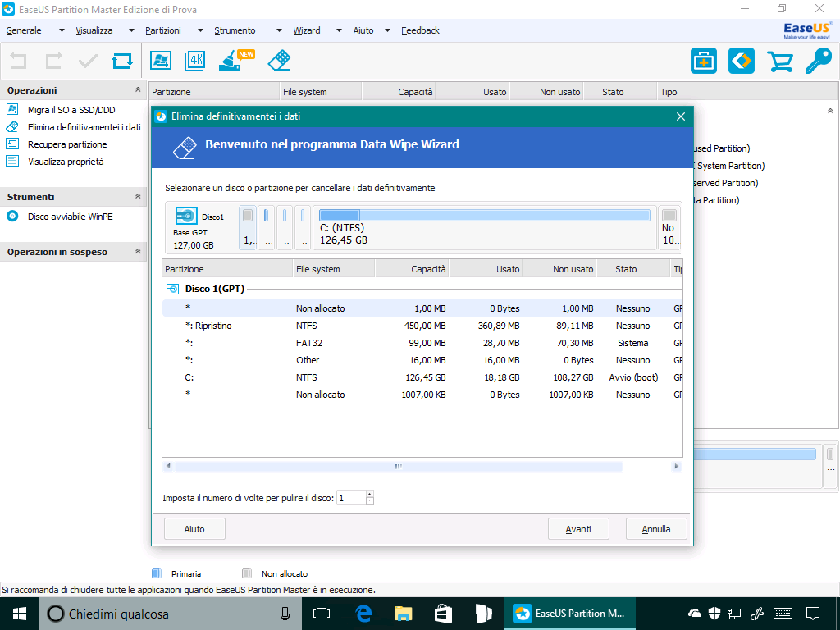This screenshot has width=840, height=630.
Task: Select the C: NTFS partition row
Action: pyautogui.click(x=422, y=377)
